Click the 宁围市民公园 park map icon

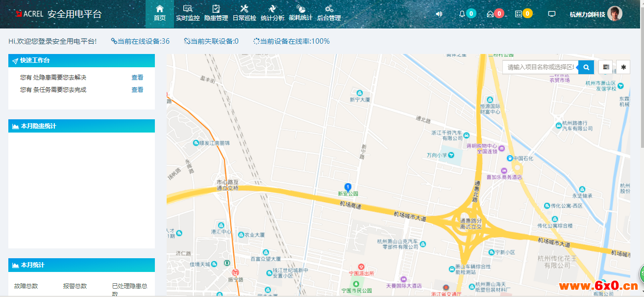point(356,284)
